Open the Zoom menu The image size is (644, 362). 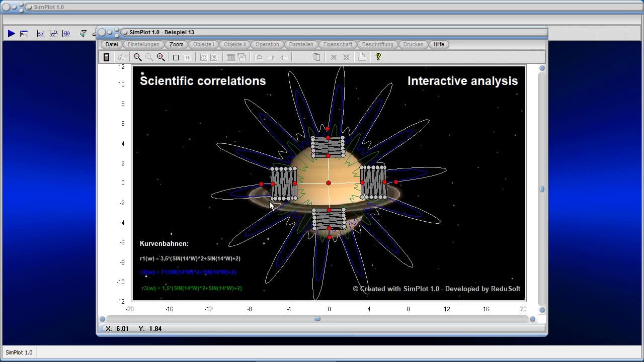176,44
